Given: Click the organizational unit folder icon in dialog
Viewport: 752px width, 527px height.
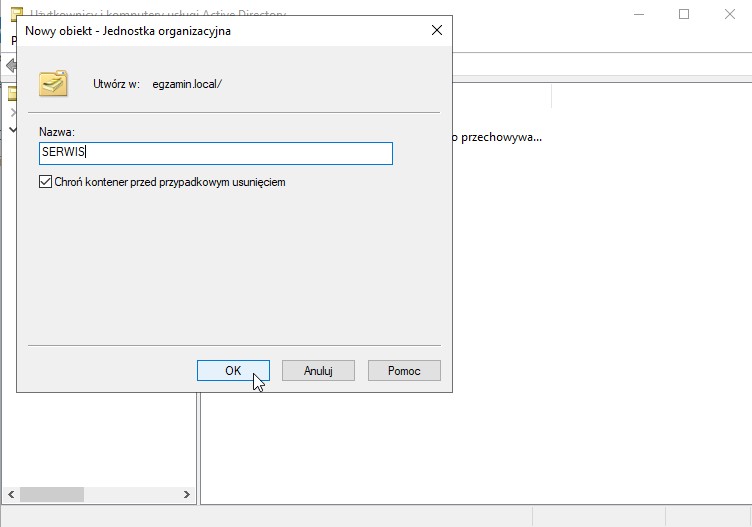Looking at the screenshot, I should tap(53, 83).
